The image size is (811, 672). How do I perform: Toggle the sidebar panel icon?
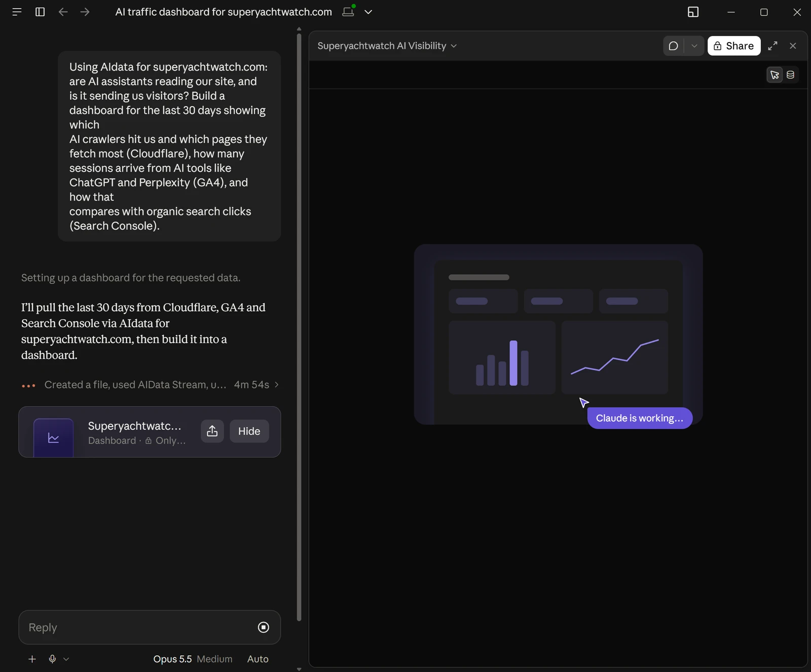click(40, 12)
